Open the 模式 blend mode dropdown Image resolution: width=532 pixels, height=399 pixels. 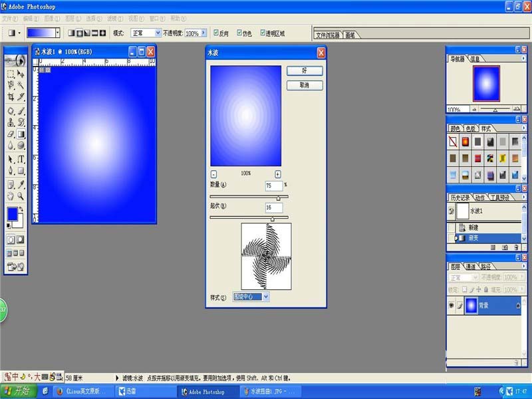tap(146, 33)
